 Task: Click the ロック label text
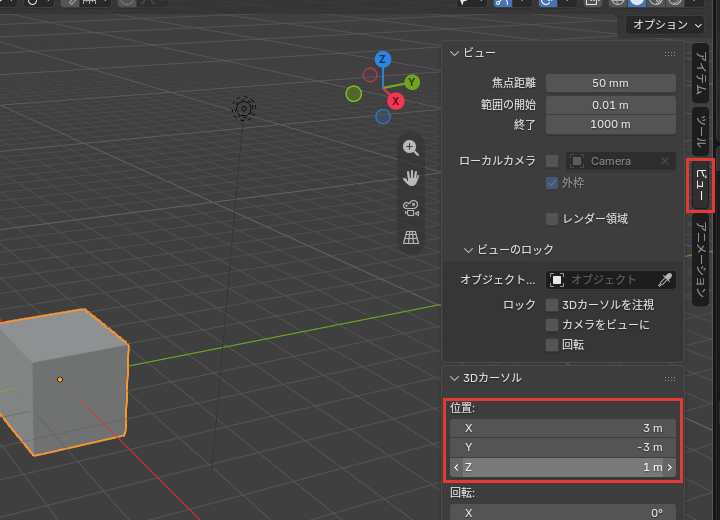519,305
